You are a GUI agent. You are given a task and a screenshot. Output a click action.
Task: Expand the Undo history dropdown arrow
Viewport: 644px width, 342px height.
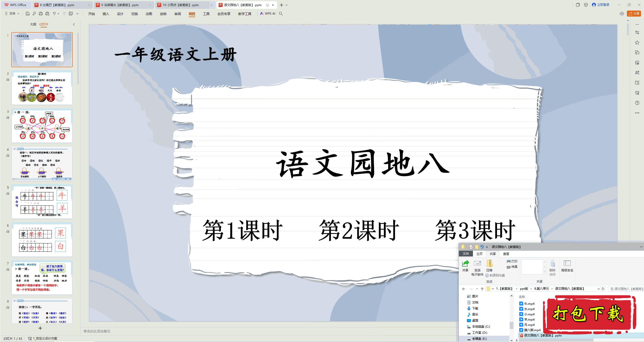(x=58, y=14)
